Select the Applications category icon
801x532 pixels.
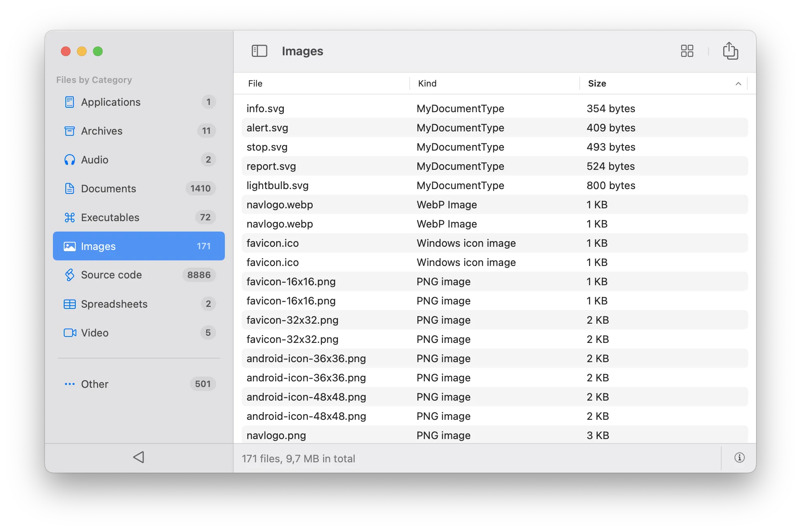[x=70, y=102]
